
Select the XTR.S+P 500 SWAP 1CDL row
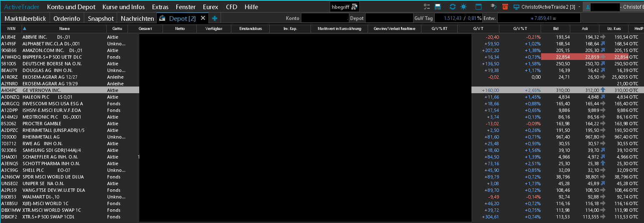pos(322,217)
